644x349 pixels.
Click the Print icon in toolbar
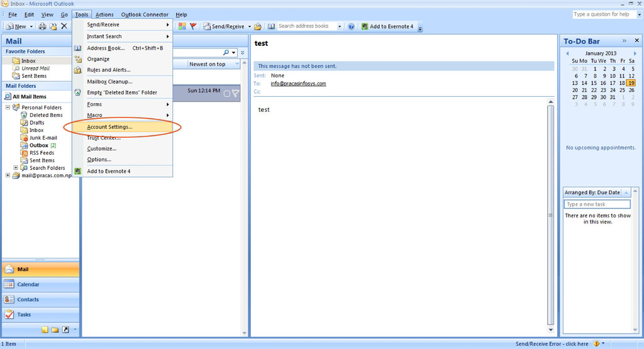[x=42, y=26]
